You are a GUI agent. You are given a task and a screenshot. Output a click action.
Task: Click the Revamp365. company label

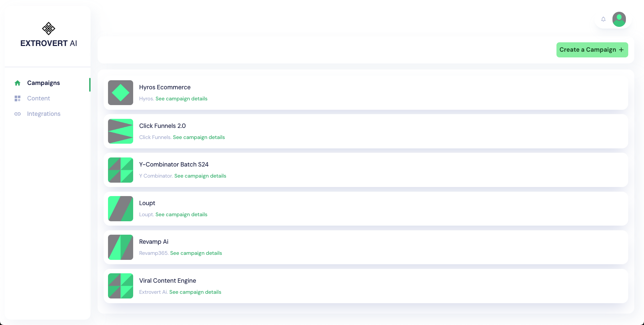point(154,253)
